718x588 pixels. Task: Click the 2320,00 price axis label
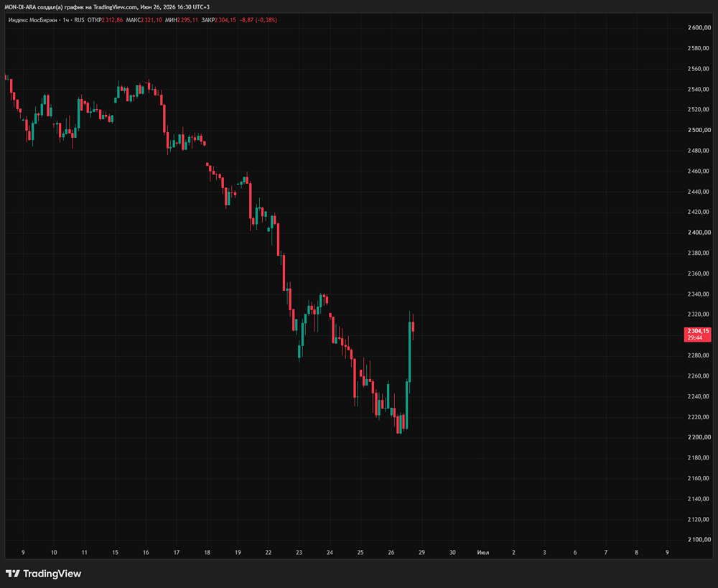[699, 314]
